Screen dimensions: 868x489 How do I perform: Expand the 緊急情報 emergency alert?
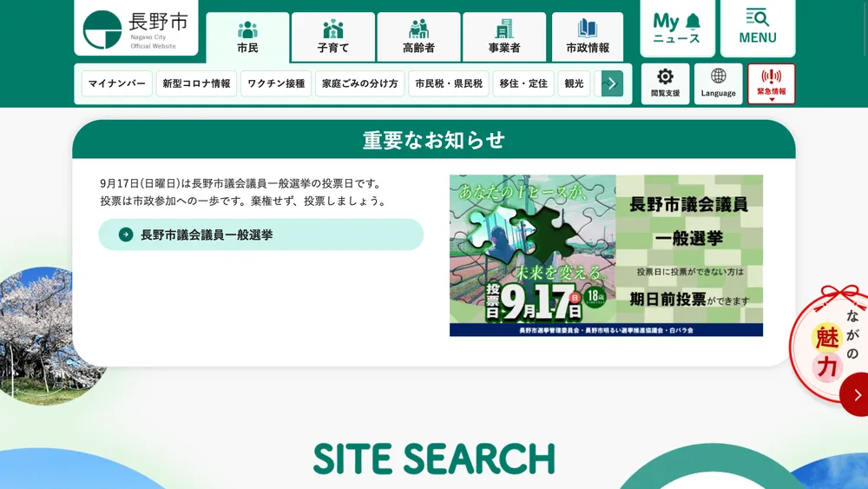pos(772,83)
